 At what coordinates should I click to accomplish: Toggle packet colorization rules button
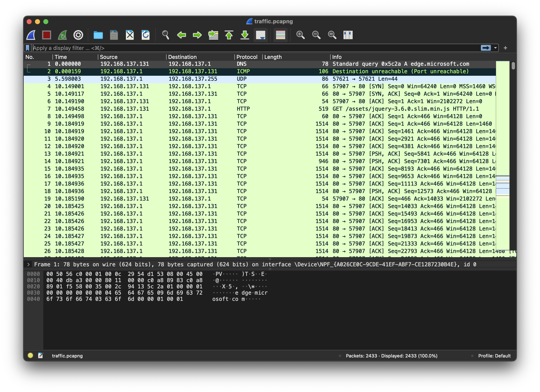(280, 35)
